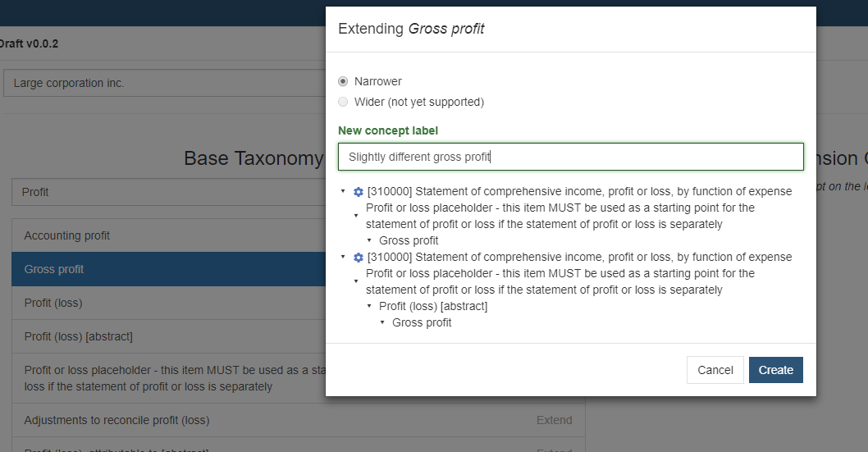Select the Narrower radio button
The height and width of the screenshot is (452, 868).
click(x=343, y=81)
